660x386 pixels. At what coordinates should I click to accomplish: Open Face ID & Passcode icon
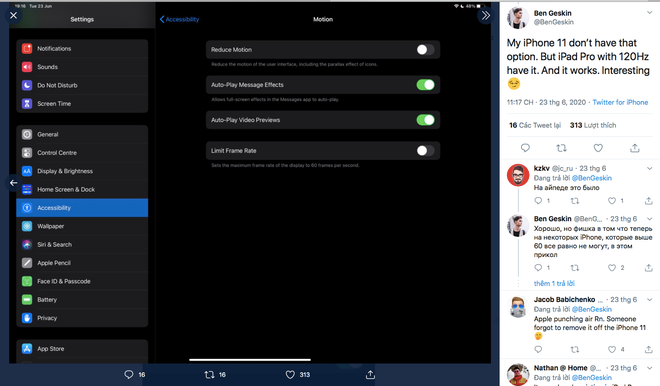pyautogui.click(x=27, y=281)
